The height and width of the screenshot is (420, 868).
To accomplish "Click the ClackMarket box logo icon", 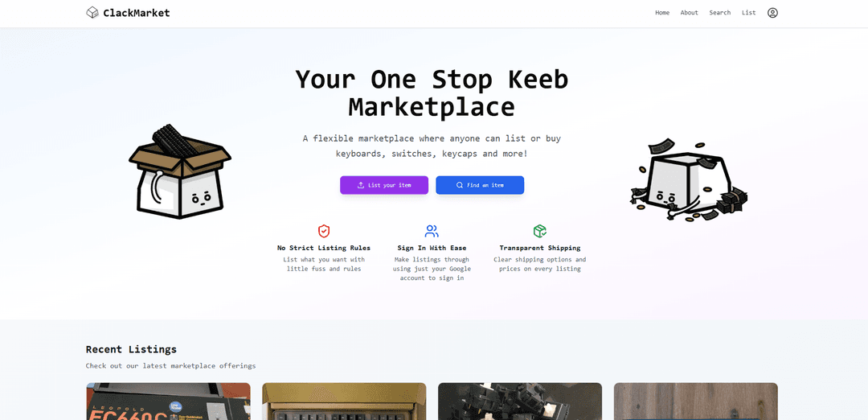I will [92, 13].
